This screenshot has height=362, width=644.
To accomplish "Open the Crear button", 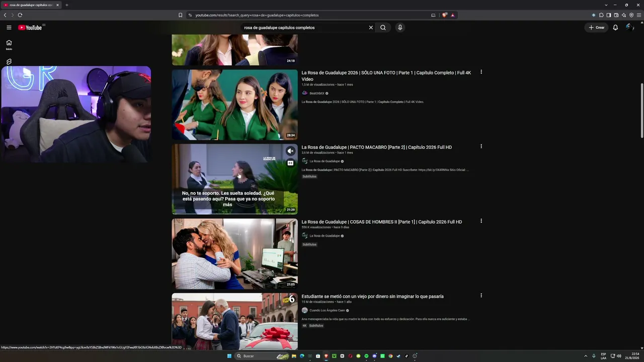I will point(597,28).
